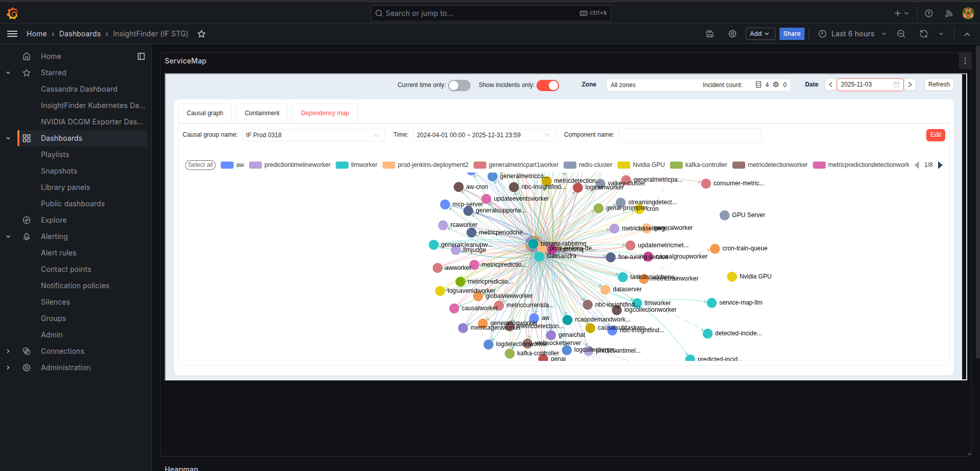980x471 pixels.
Task: Click the Select all legend toggle
Action: 200,165
